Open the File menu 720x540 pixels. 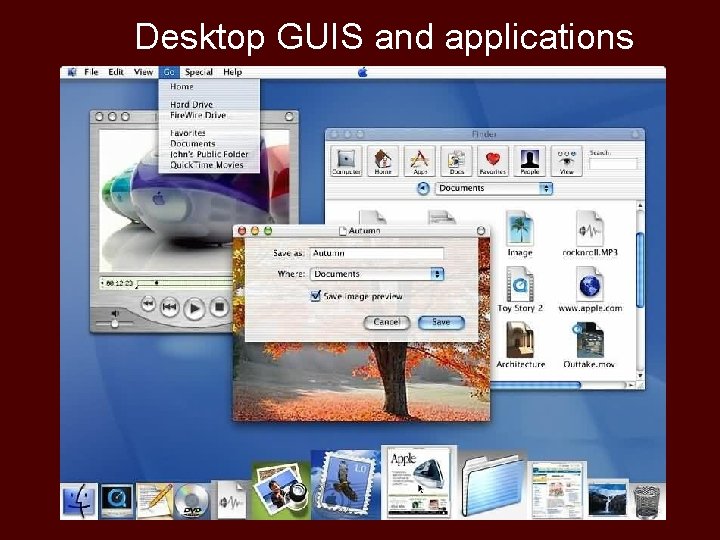click(x=91, y=72)
